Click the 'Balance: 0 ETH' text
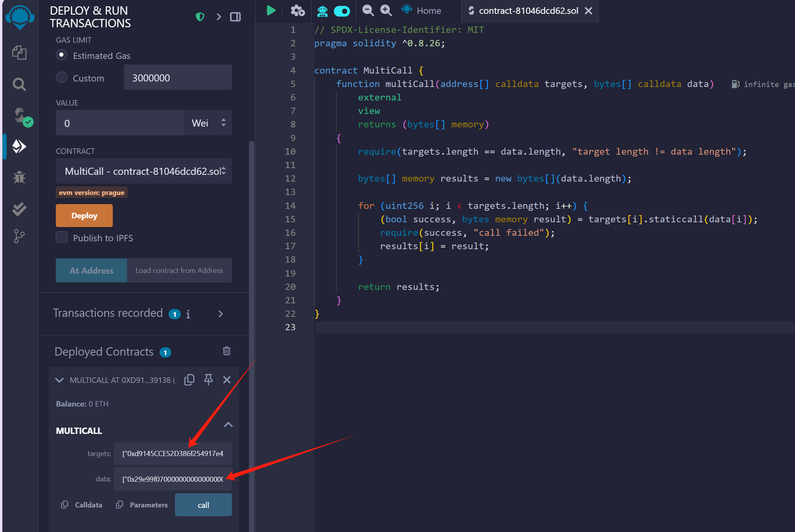The width and height of the screenshot is (795, 532). tap(82, 404)
